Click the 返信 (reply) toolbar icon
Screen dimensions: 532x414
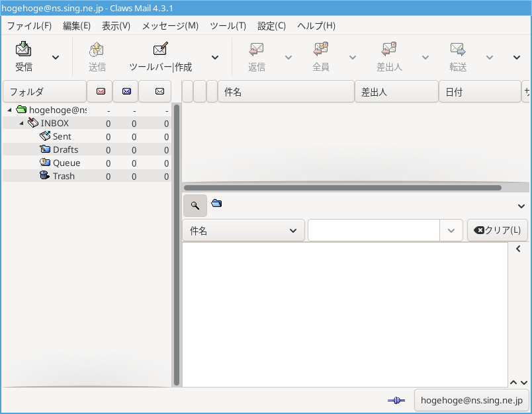pos(256,49)
